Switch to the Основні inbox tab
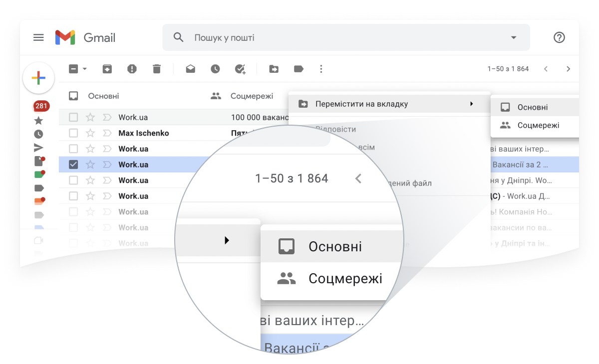 coord(94,96)
